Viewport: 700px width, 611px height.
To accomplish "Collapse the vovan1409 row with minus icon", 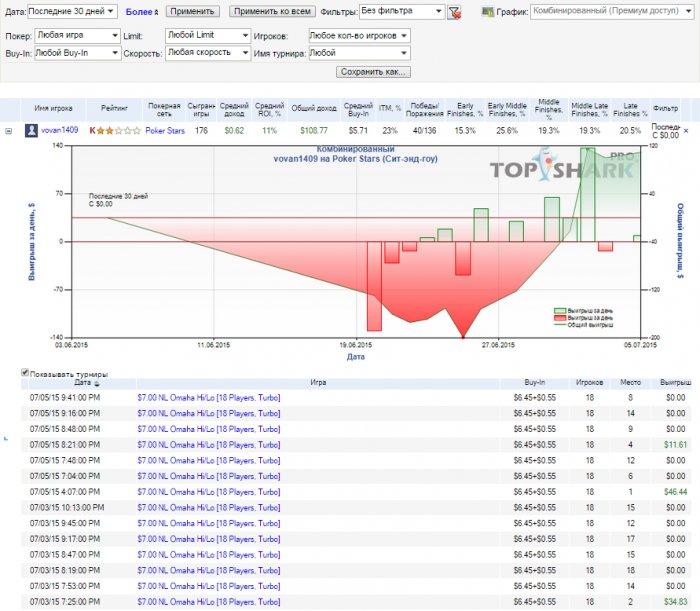I will [x=9, y=131].
